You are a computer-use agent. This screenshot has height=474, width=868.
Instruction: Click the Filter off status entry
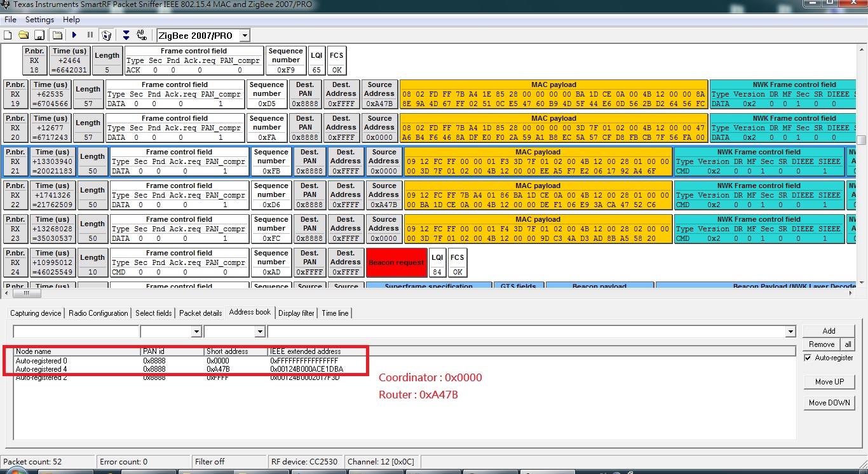229,462
